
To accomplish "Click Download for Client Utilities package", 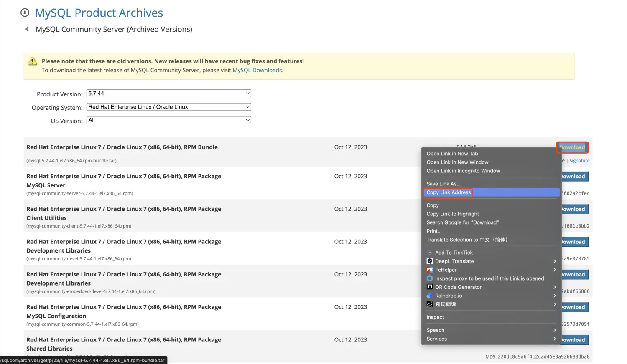I will pos(574,209).
